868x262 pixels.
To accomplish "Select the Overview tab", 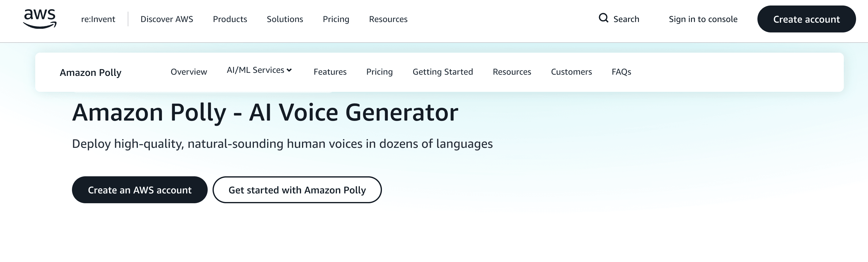I will pos(189,72).
